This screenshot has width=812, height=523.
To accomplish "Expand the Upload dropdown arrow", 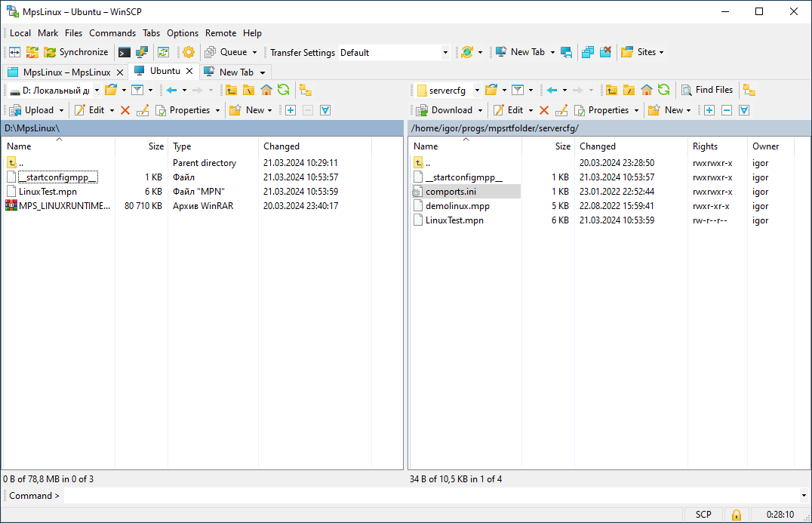I will tap(61, 110).
